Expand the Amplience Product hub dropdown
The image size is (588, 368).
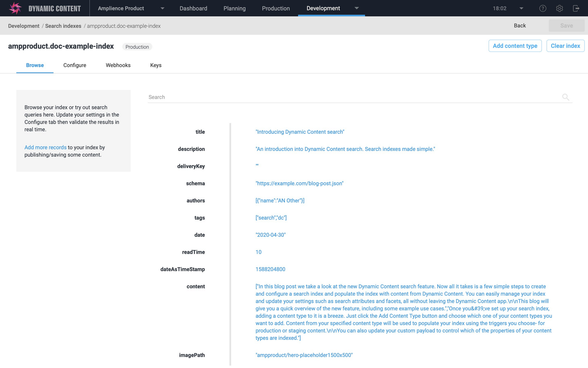coord(162,8)
